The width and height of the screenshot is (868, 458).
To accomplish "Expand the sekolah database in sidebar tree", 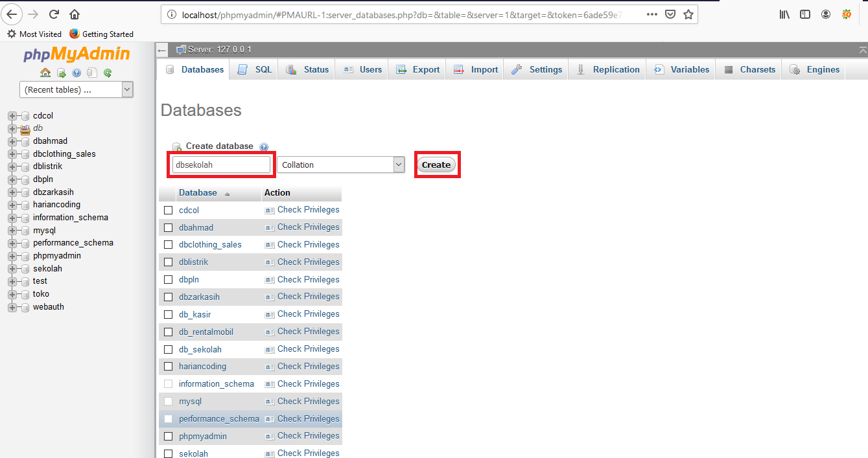I will [12, 268].
